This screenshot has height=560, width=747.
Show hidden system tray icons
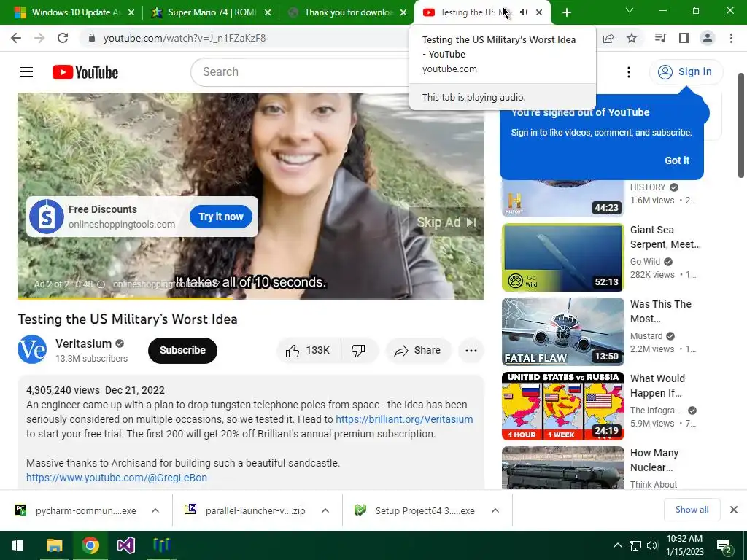click(617, 545)
